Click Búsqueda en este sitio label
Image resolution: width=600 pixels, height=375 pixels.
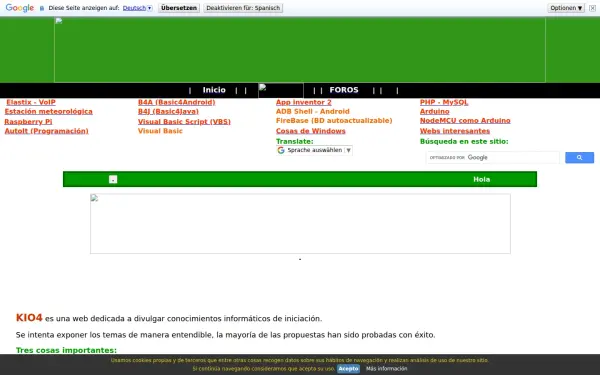pos(464,142)
